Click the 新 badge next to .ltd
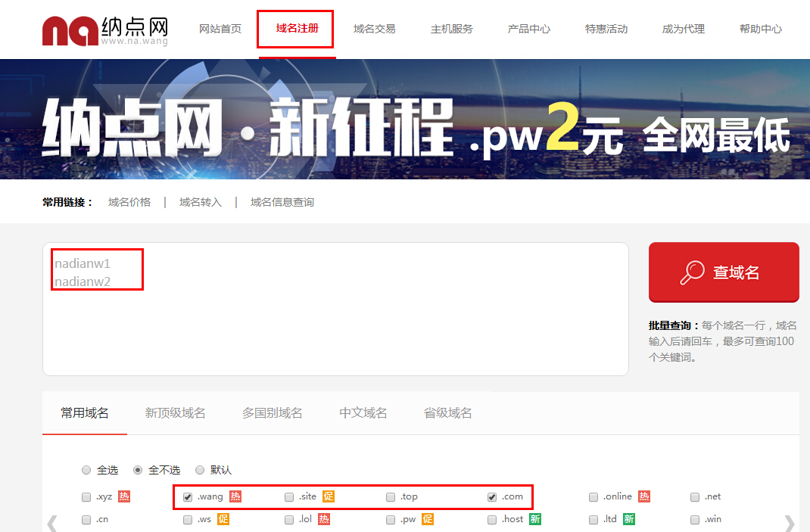This screenshot has height=532, width=810. click(628, 519)
